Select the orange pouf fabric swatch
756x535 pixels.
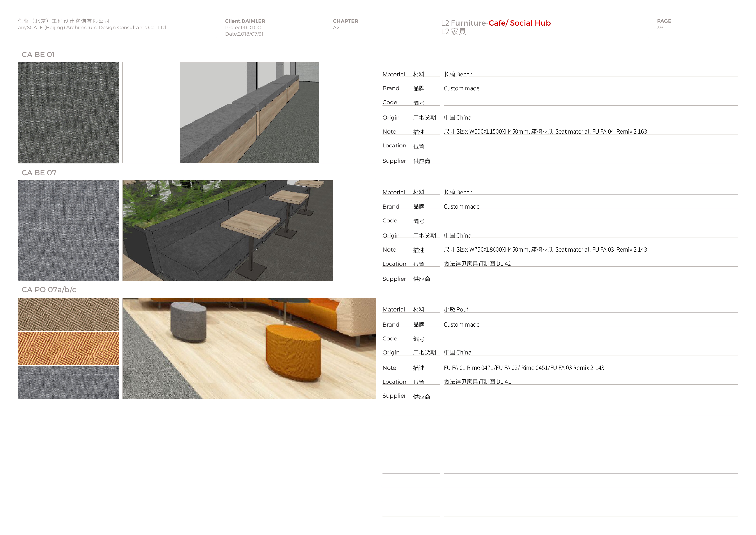pos(68,349)
